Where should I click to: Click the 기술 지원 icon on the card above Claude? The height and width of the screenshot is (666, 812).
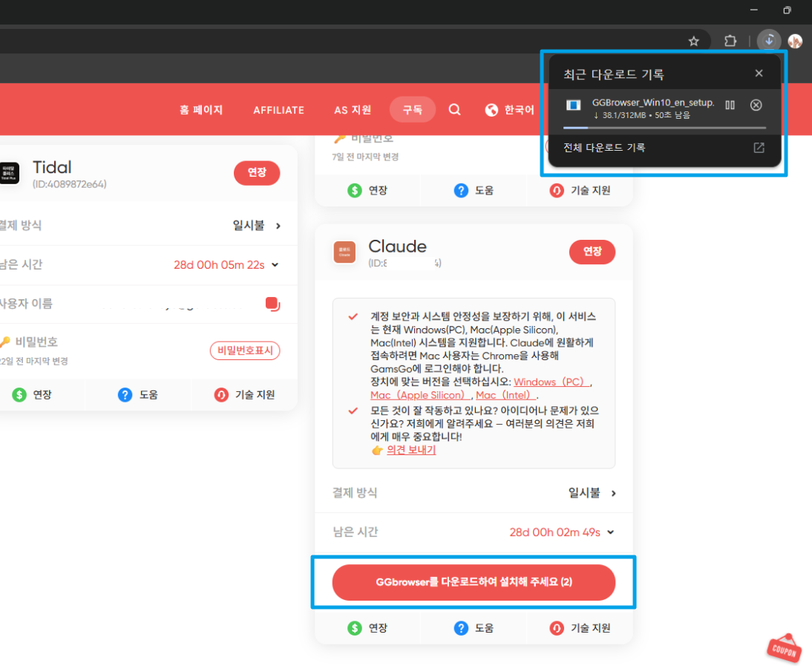(557, 191)
